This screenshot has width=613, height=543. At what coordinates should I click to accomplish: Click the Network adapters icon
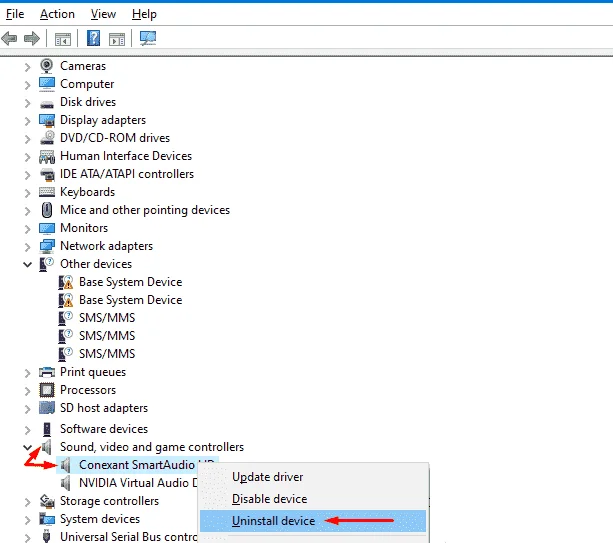47,246
